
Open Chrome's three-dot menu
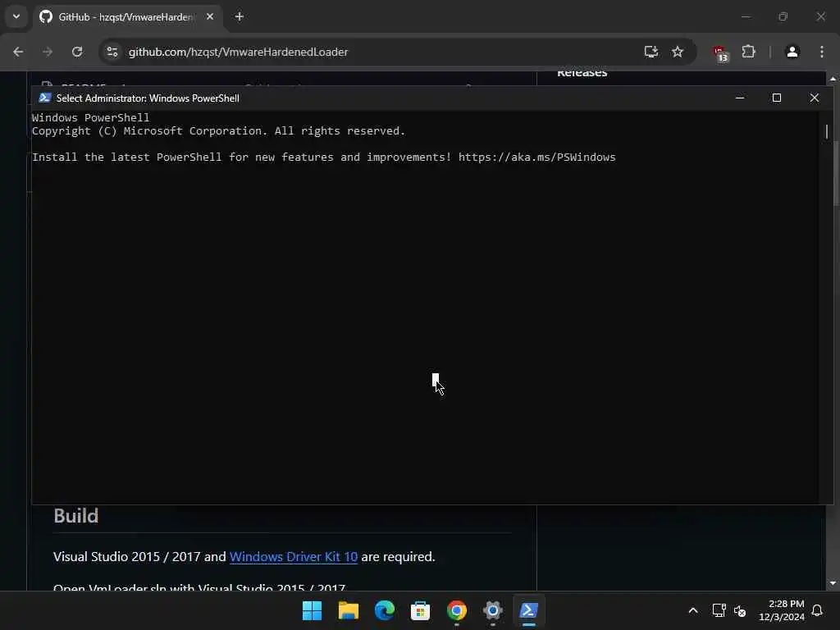click(822, 52)
